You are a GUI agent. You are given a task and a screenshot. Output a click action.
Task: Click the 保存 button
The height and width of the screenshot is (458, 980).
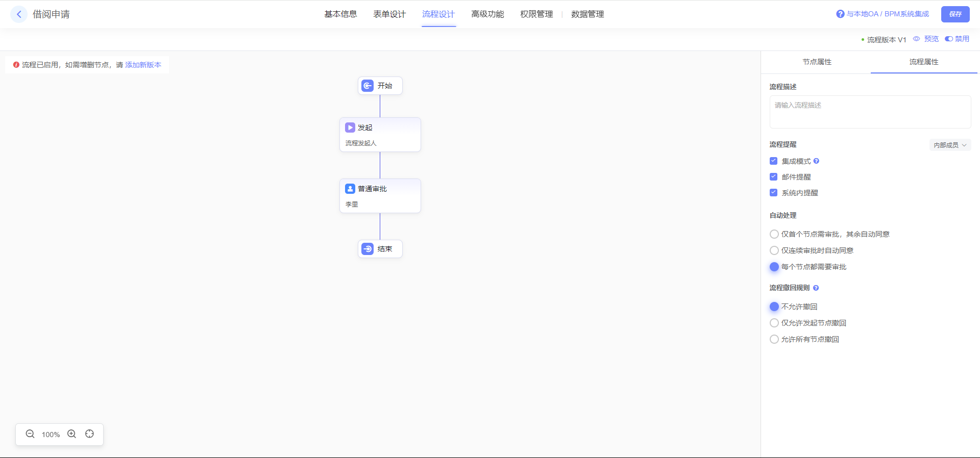[955, 14]
